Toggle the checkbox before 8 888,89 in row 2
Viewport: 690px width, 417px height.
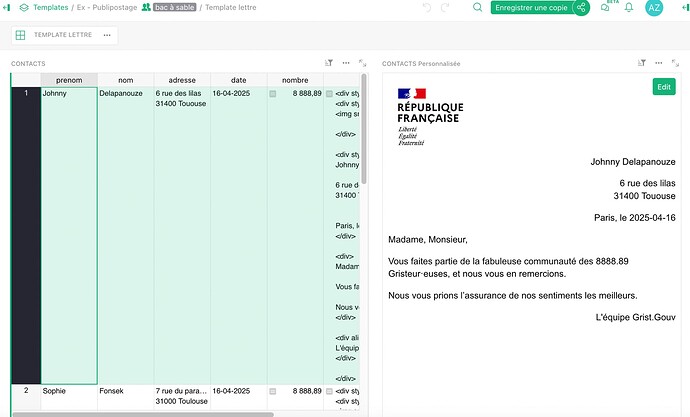(273, 391)
